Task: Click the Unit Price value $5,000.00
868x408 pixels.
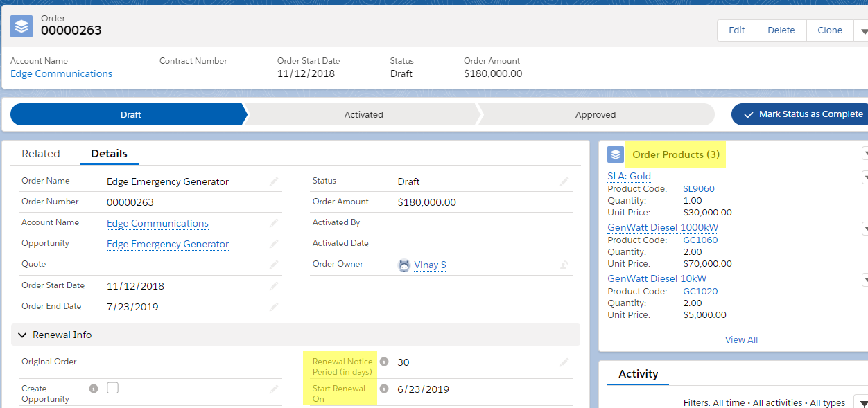Action: click(704, 314)
